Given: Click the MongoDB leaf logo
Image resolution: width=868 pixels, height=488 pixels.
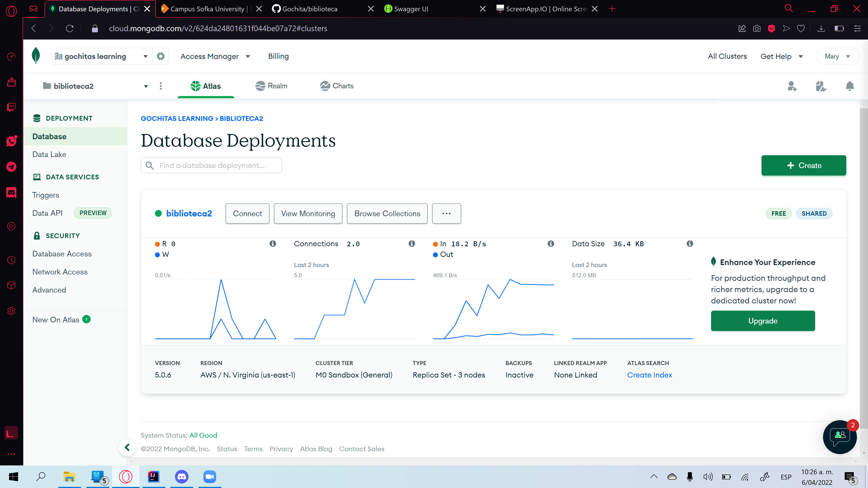Looking at the screenshot, I should 36,56.
